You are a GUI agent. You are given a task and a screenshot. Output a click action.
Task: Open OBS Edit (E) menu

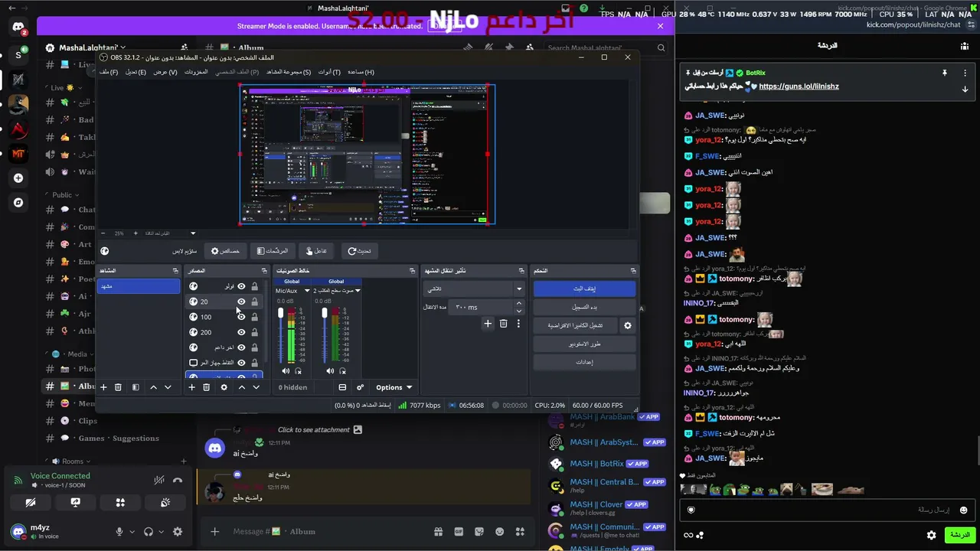[136, 72]
